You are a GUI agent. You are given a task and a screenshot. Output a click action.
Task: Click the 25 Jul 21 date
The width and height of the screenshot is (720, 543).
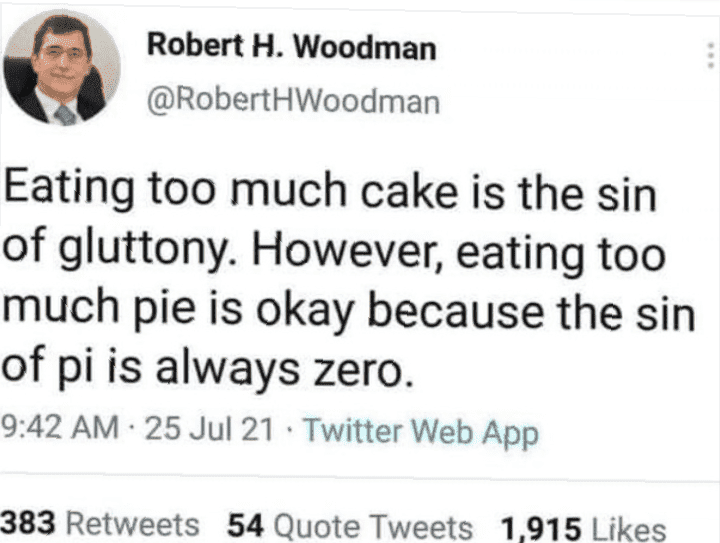tap(209, 428)
